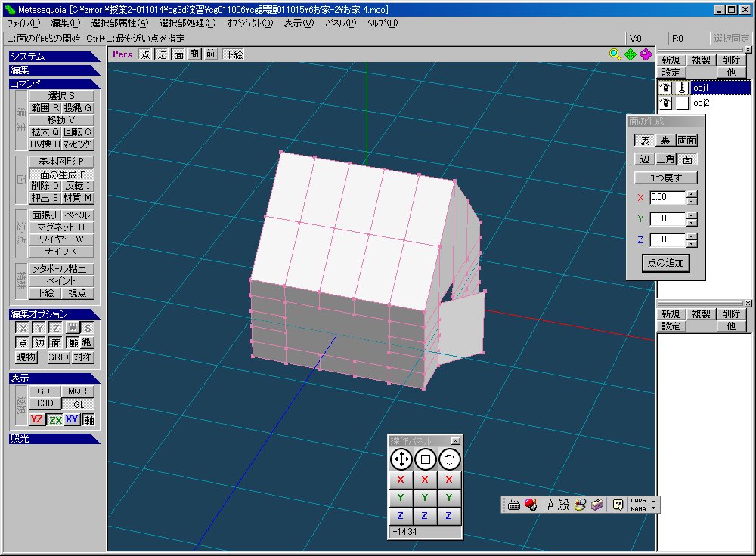Click the Pers view label
This screenshot has height=556, width=756.
pos(122,54)
